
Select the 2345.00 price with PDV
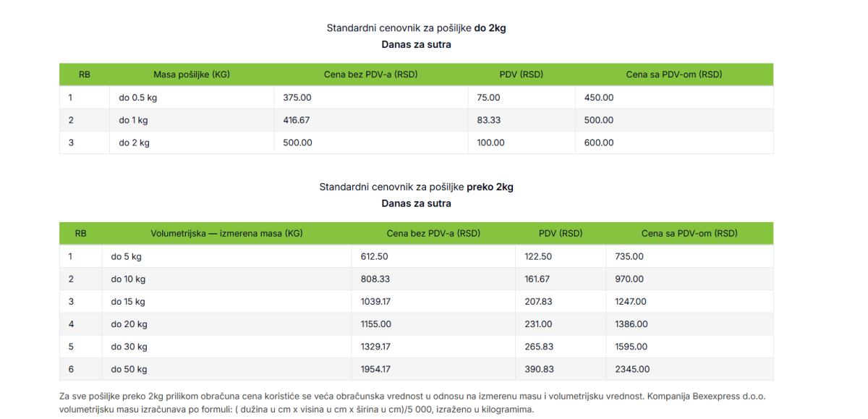point(632,369)
